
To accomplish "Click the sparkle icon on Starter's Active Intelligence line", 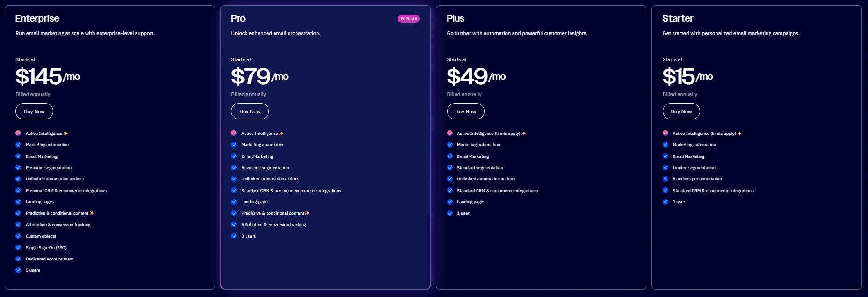I will click(x=739, y=133).
